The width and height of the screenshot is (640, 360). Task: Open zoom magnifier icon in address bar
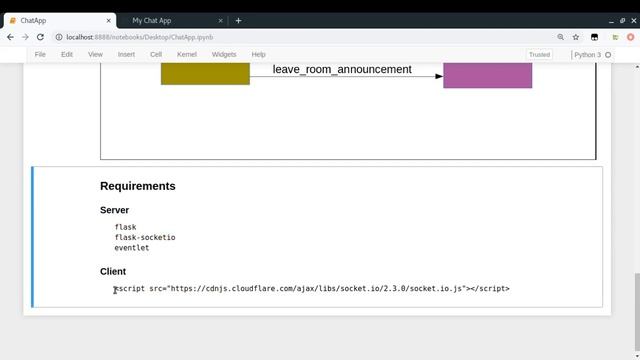(560, 37)
